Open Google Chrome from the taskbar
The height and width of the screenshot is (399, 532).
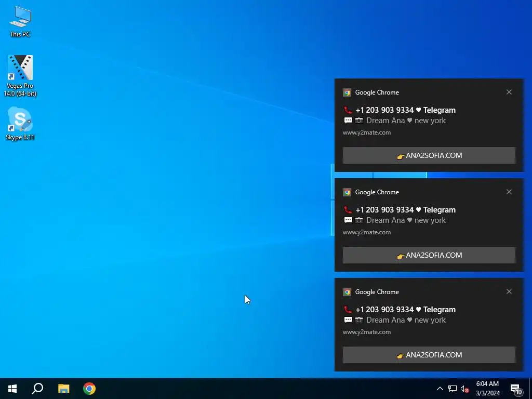pyautogui.click(x=89, y=389)
